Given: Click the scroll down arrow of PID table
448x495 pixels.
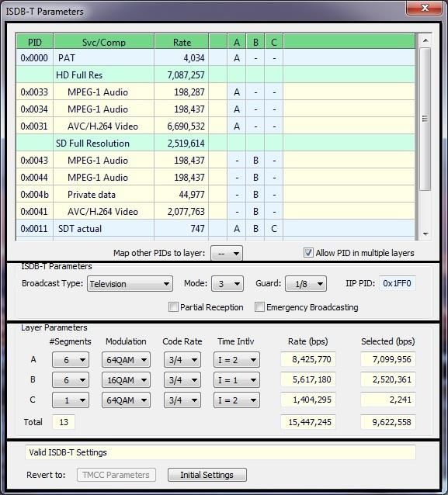Looking at the screenshot, I should [425, 234].
